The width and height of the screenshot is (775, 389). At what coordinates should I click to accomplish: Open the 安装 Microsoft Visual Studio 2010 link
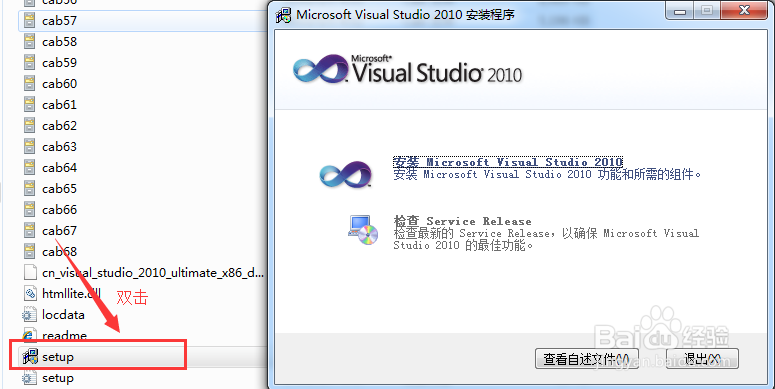click(x=508, y=162)
